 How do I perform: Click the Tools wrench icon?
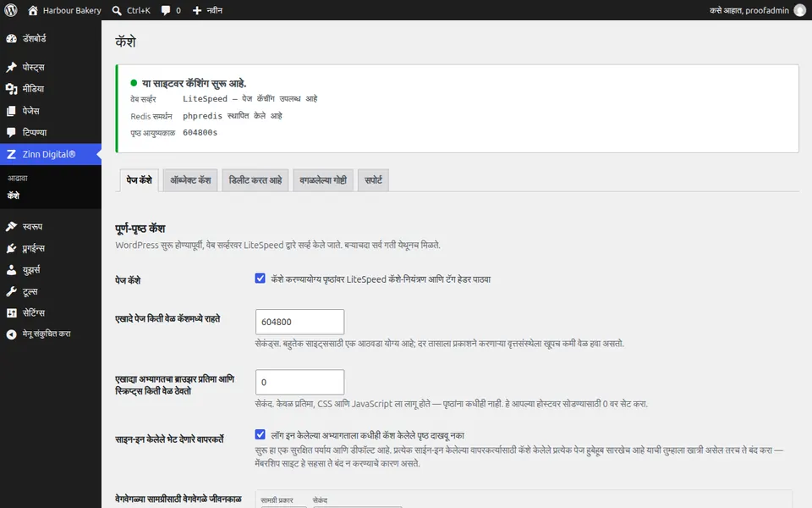click(11, 292)
